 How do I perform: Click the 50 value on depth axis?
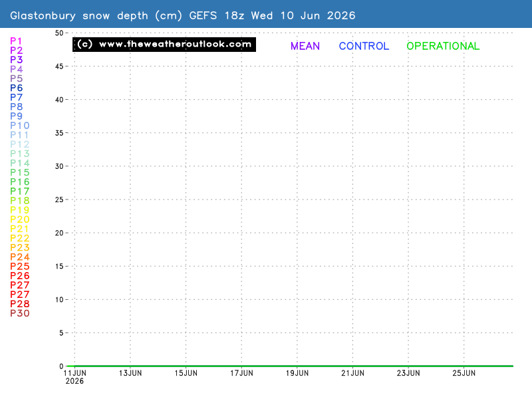[59, 33]
